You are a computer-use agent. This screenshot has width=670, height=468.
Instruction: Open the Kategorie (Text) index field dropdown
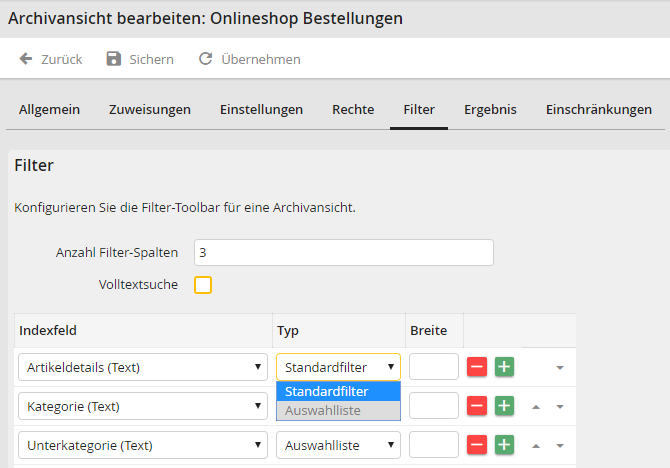tap(142, 406)
